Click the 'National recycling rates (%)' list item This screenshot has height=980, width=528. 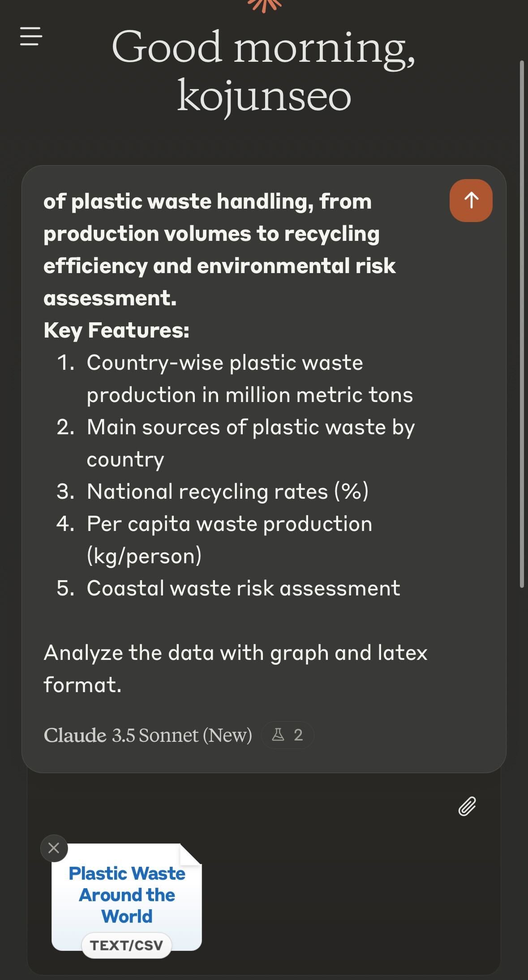(227, 492)
